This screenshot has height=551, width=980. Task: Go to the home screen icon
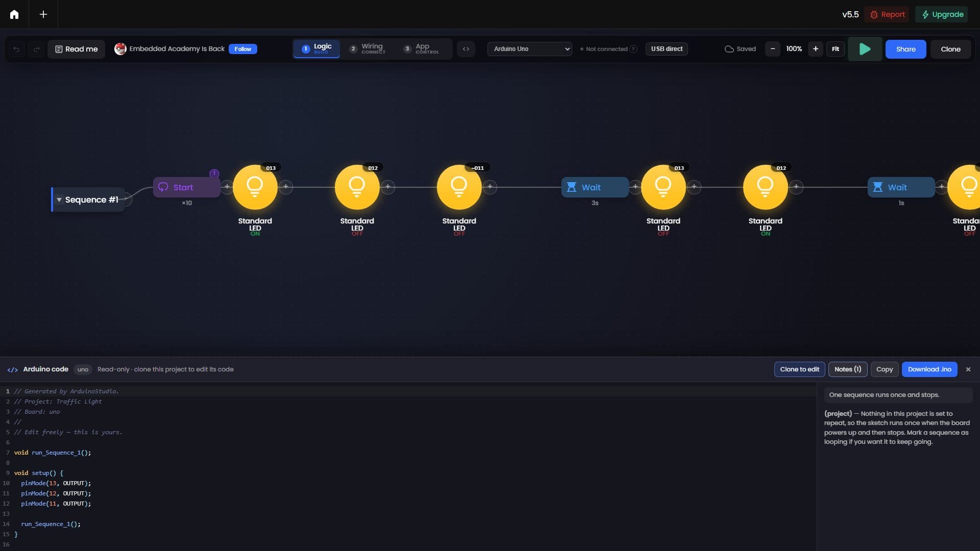14,14
